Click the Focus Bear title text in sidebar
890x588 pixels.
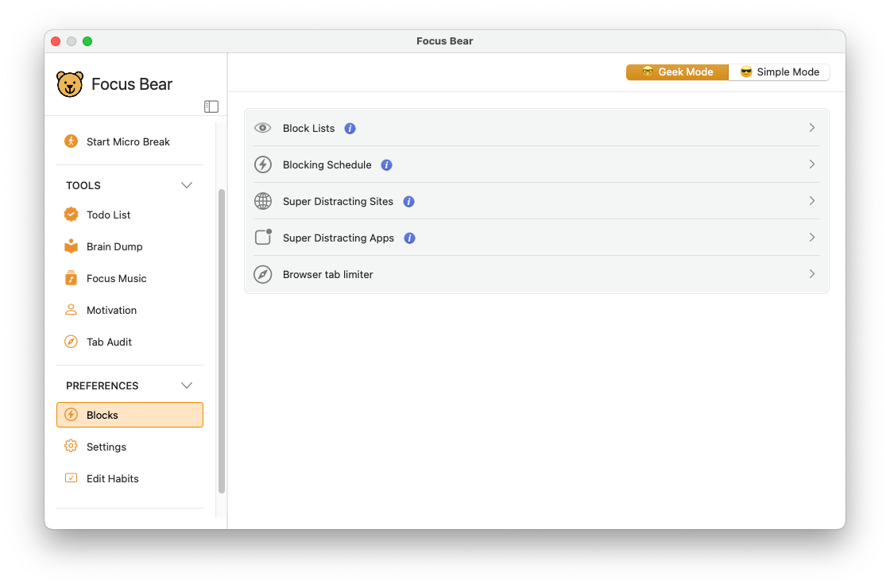pos(132,84)
